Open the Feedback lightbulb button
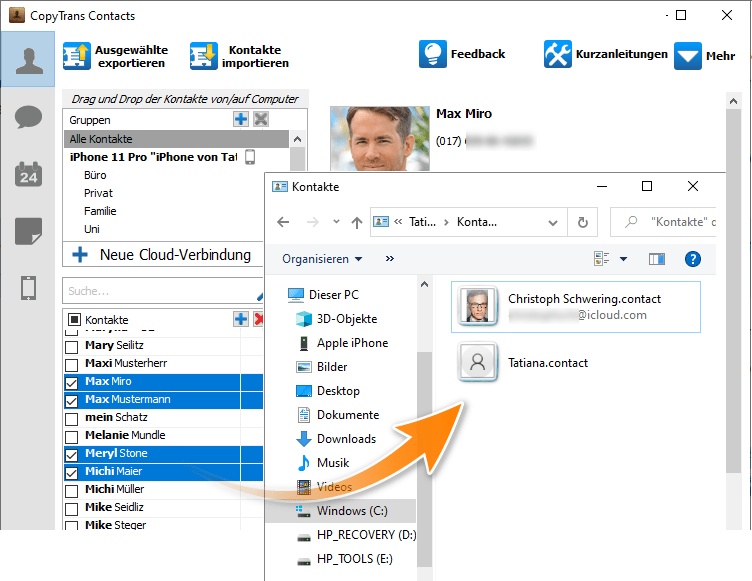This screenshot has width=752, height=581. 462,54
